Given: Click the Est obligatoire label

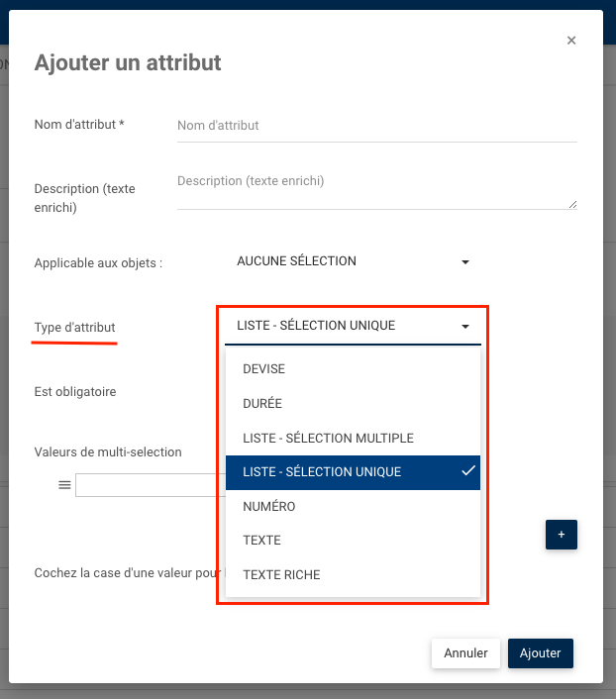Looking at the screenshot, I should pyautogui.click(x=75, y=392).
